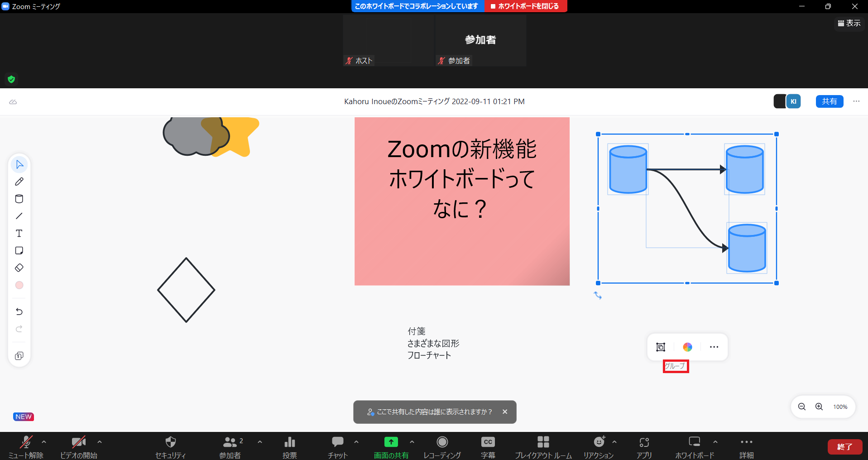Select the pen drawing tool

[x=19, y=182]
